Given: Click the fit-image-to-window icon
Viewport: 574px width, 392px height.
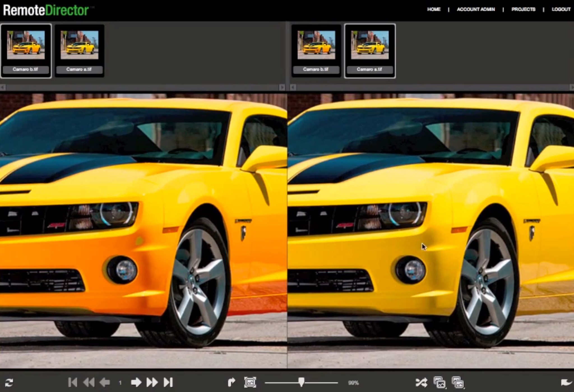Looking at the screenshot, I should coord(250,382).
